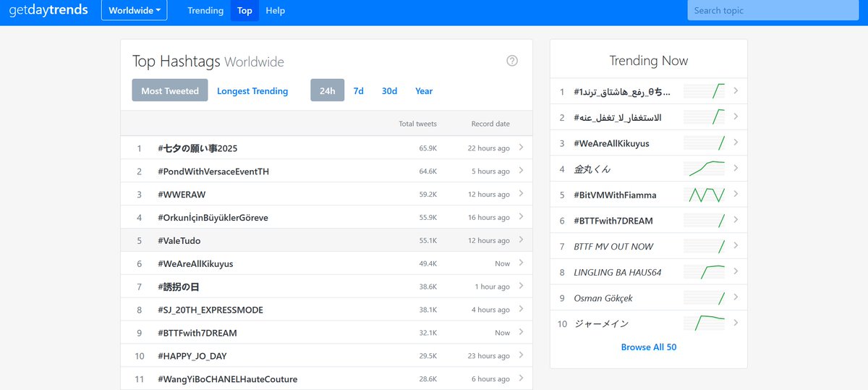Click sparkline chart for ジャーメイン
Screen dimensions: 868x390
pyautogui.click(x=704, y=323)
